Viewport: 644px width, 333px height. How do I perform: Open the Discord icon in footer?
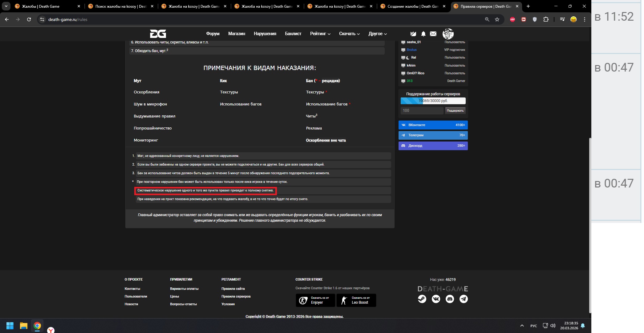coord(450,299)
